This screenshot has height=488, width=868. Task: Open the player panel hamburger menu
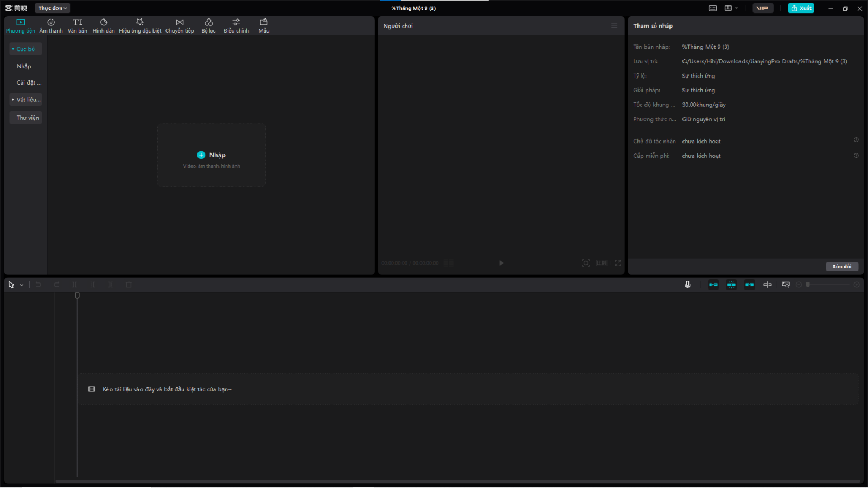(614, 25)
